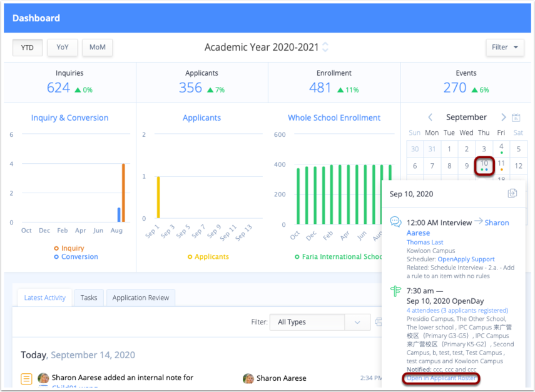535x392 pixels.
Task: Click the Inquiries count 624
Action: [58, 88]
